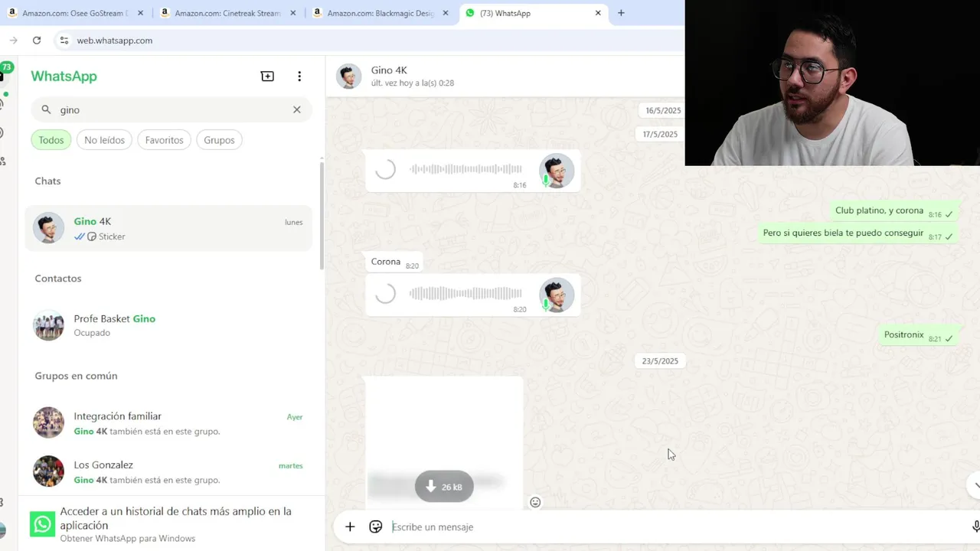The image size is (980, 551).
Task: Switch to the Blackmagic Design Amazon tab
Action: tap(381, 13)
